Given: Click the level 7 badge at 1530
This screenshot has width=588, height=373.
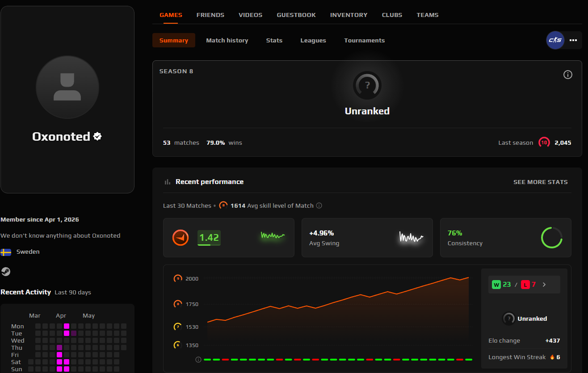Looking at the screenshot, I should tap(178, 327).
